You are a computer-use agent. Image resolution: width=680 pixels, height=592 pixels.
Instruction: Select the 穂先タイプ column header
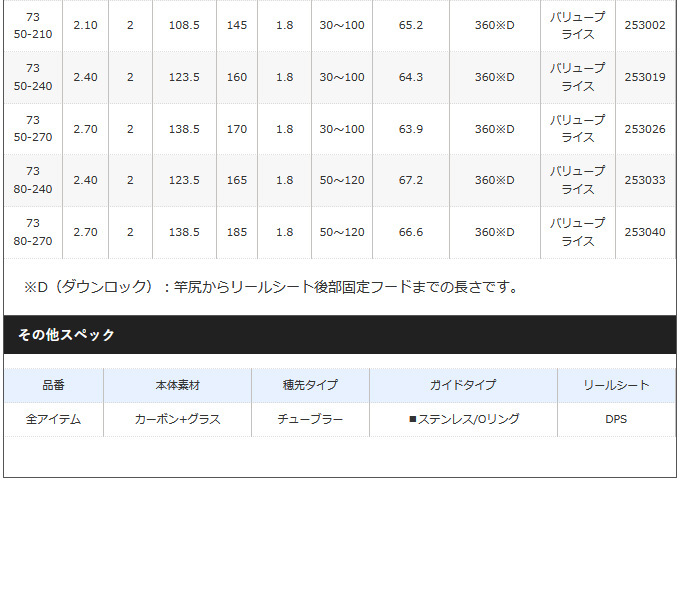tap(310, 385)
